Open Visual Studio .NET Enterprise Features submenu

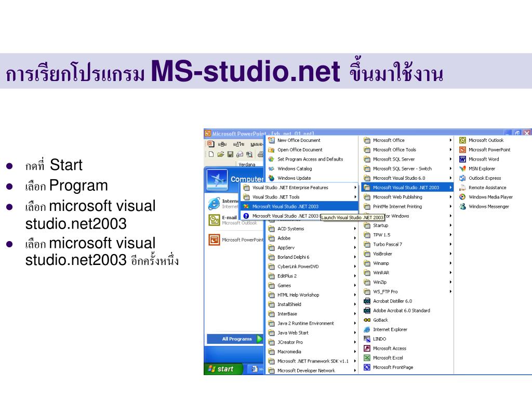point(299,187)
